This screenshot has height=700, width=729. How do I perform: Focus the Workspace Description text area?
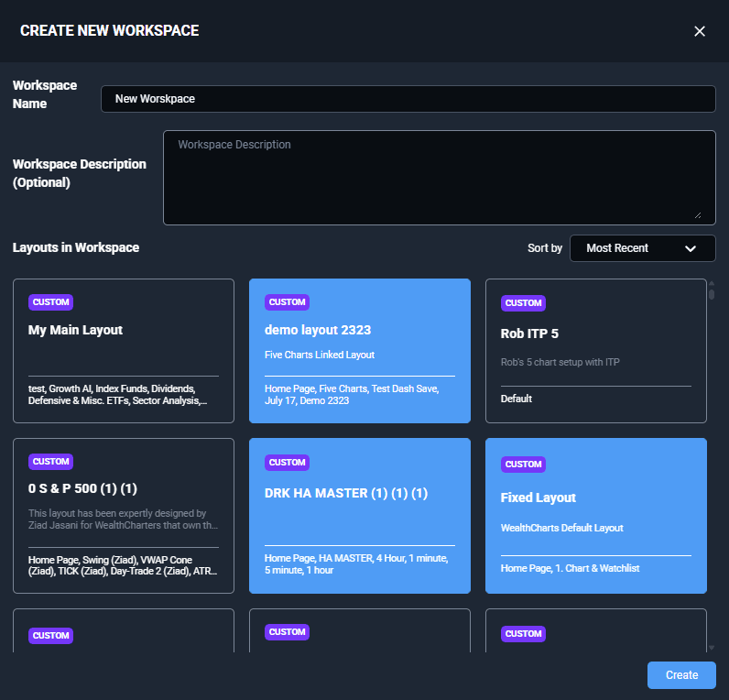[440, 178]
